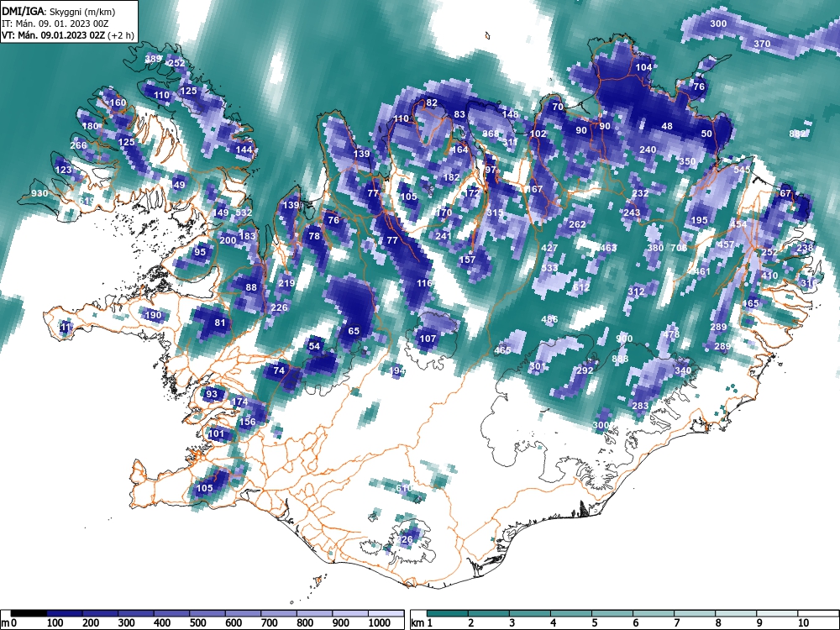This screenshot has width=840, height=630.
Task: Select the 195 visibility value on the map
Action: point(699,220)
